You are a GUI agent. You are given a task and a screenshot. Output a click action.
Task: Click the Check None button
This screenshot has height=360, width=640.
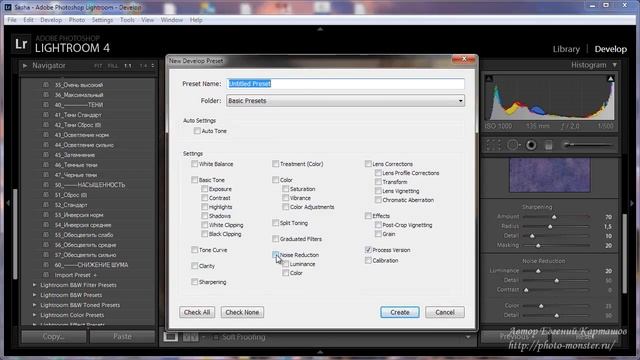point(242,312)
